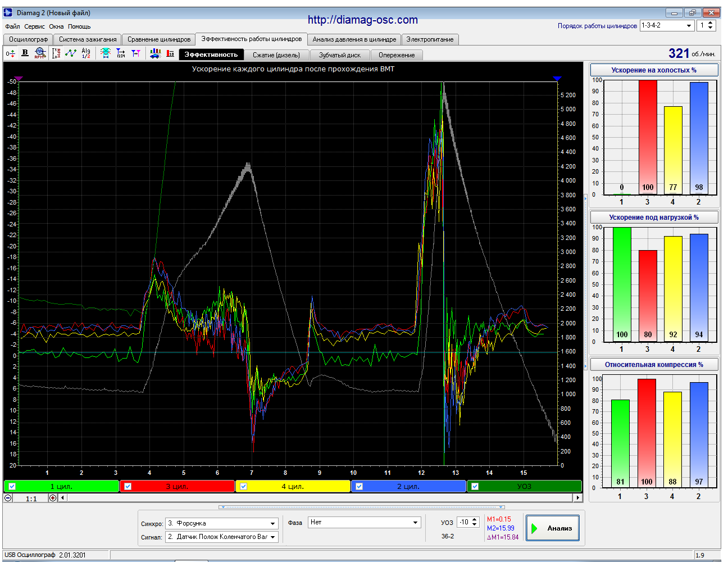Click the magenta markers toolbar icon
This screenshot has height=562, width=728.
point(136,53)
